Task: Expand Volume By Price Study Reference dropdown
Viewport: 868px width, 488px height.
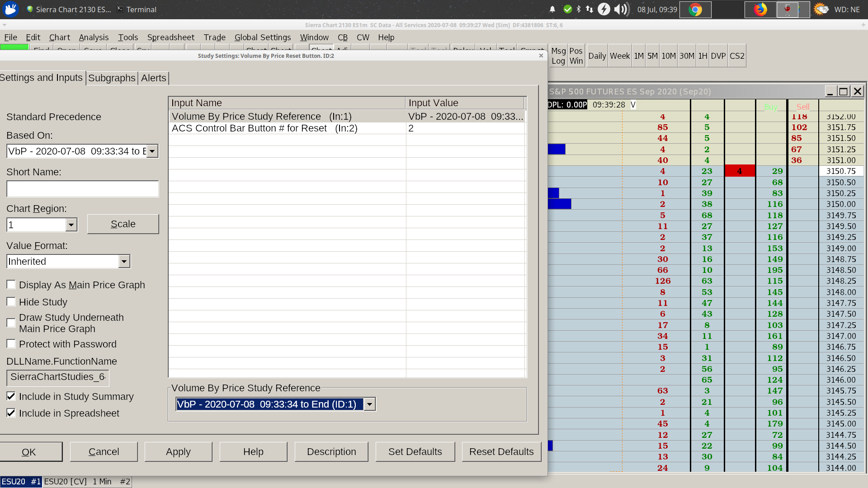Action: [x=369, y=404]
